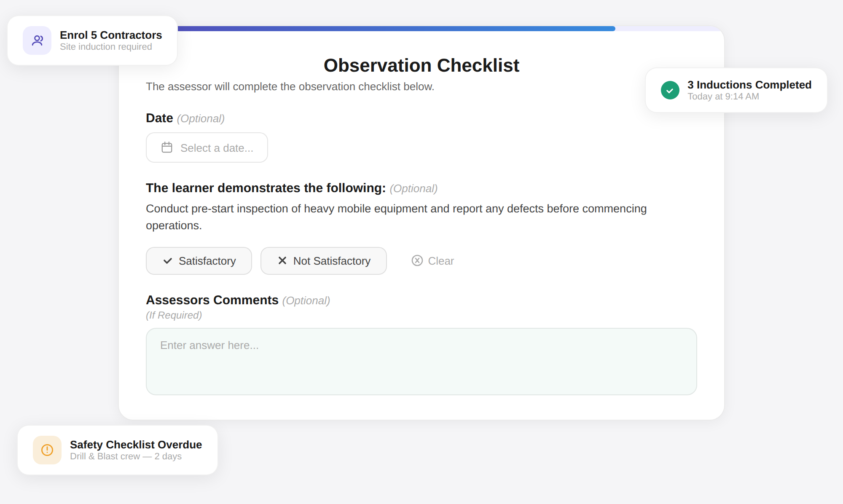This screenshot has width=843, height=504.
Task: Click the Date field label
Action: click(159, 118)
